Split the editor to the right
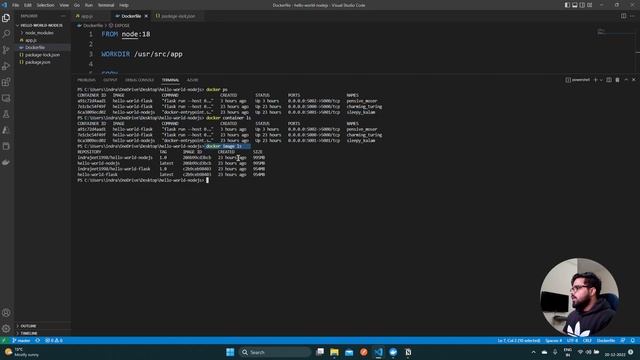640x360 pixels. point(623,16)
